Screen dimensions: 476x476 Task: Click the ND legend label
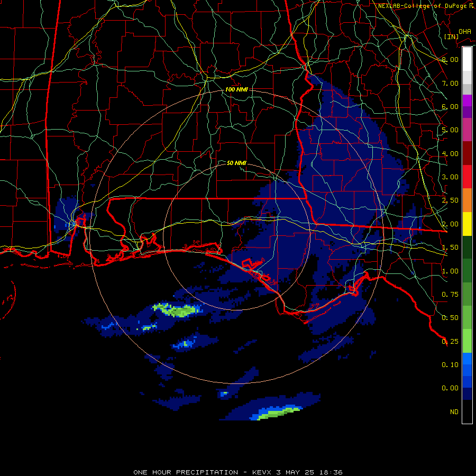(x=454, y=412)
